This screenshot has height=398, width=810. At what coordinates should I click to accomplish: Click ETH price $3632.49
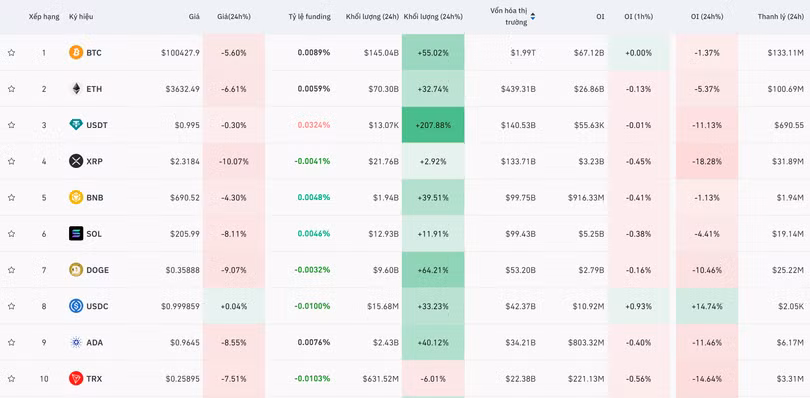(182, 89)
